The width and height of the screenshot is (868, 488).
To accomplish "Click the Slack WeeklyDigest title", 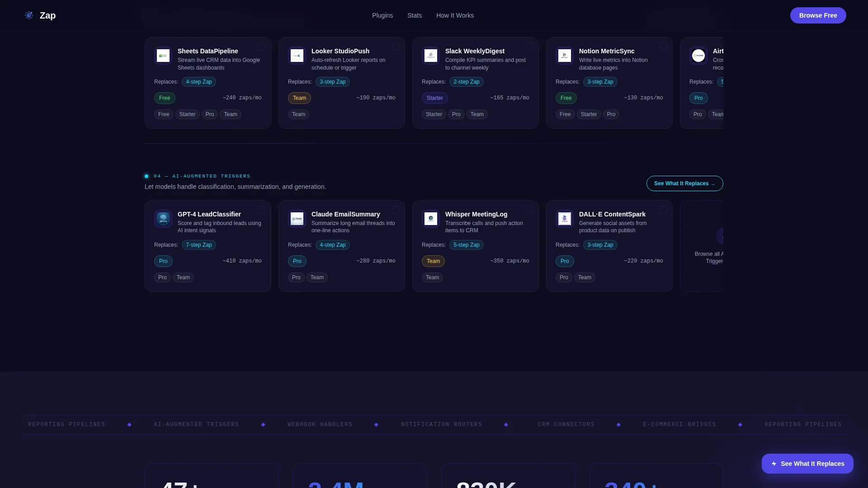I will 475,51.
